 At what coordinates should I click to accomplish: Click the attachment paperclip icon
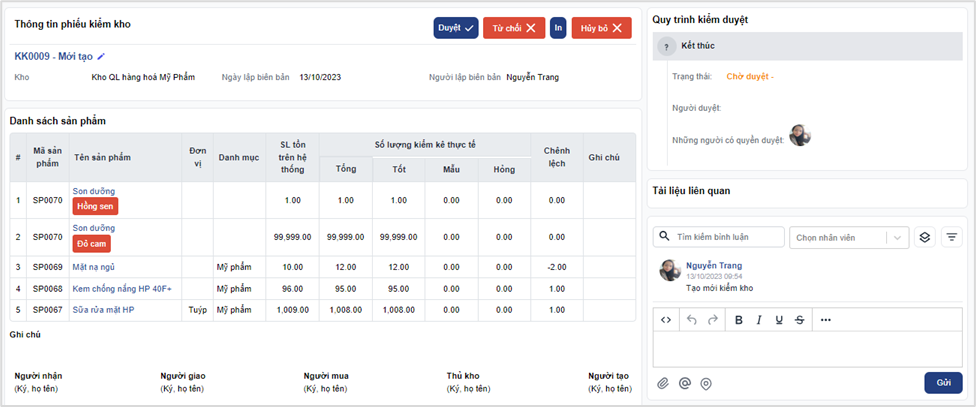click(662, 383)
